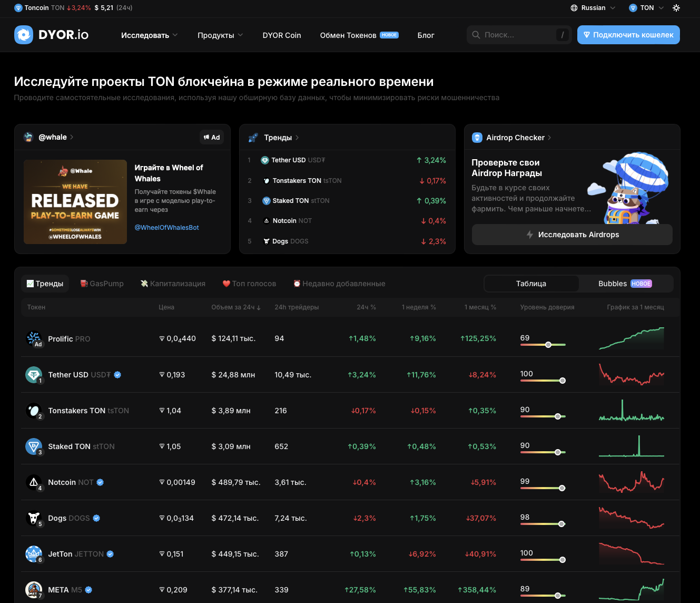Click the Tether USD token icon in table
Image resolution: width=700 pixels, height=603 pixels.
pos(34,374)
